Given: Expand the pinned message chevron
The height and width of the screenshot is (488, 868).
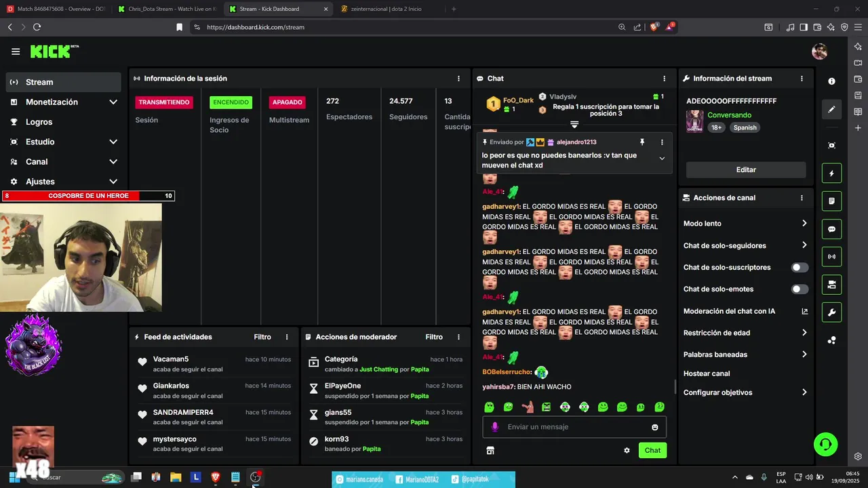Looking at the screenshot, I should tap(662, 159).
